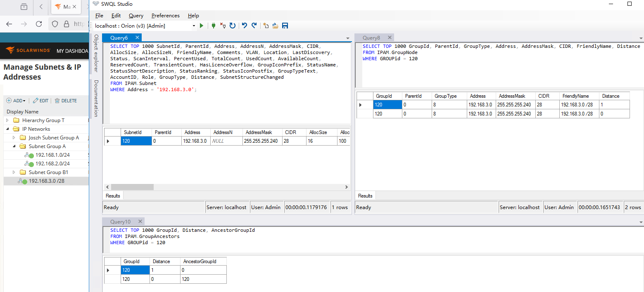Image resolution: width=644 pixels, height=292 pixels.
Task: Click the green connect plug icon
Action: (x=213, y=26)
